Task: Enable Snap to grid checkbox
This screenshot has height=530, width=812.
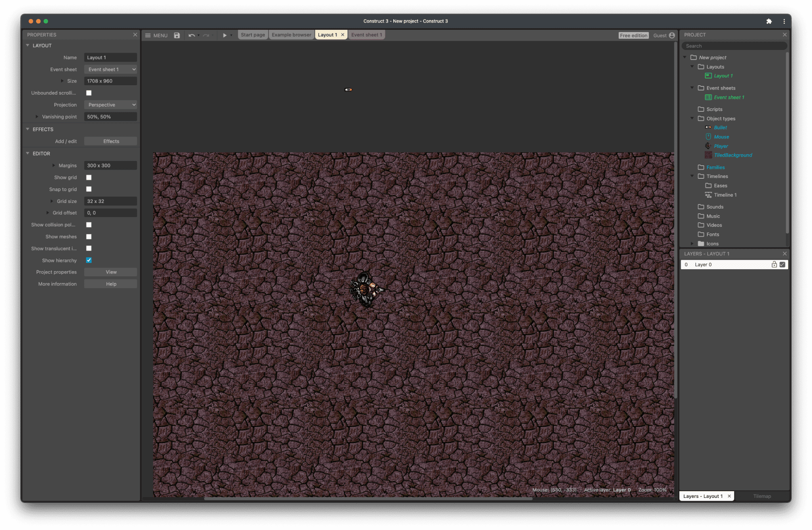Action: pyautogui.click(x=89, y=189)
